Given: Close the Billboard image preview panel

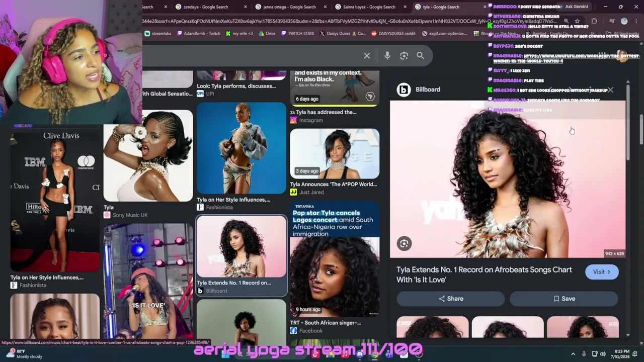Looking at the screenshot, I should coord(610,90).
